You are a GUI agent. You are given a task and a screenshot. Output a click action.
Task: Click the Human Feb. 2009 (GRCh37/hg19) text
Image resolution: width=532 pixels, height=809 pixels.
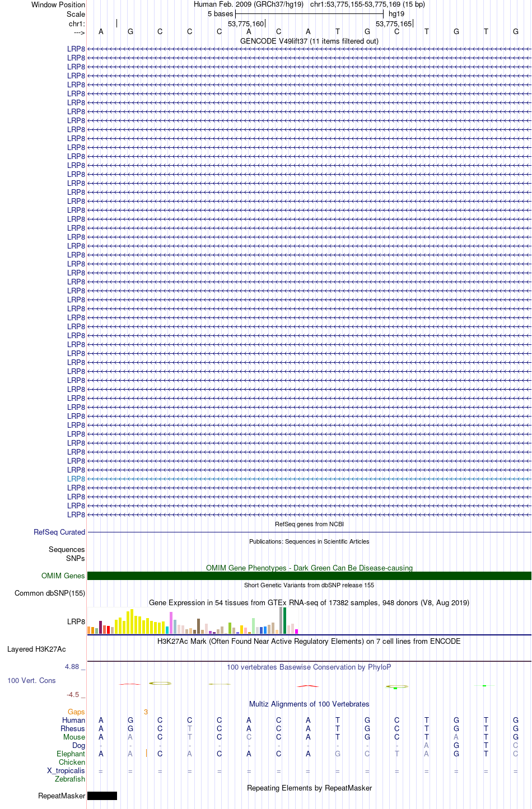(249, 4)
